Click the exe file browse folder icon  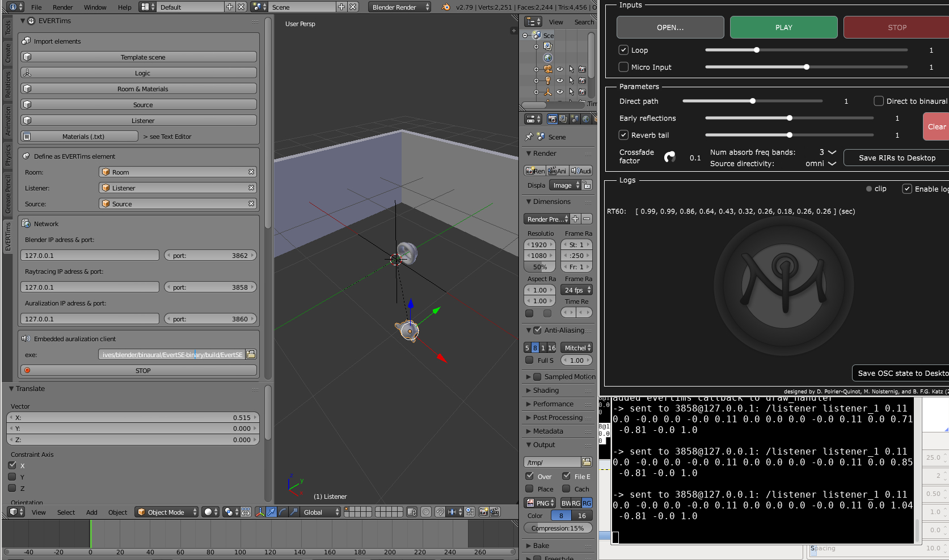(x=251, y=354)
